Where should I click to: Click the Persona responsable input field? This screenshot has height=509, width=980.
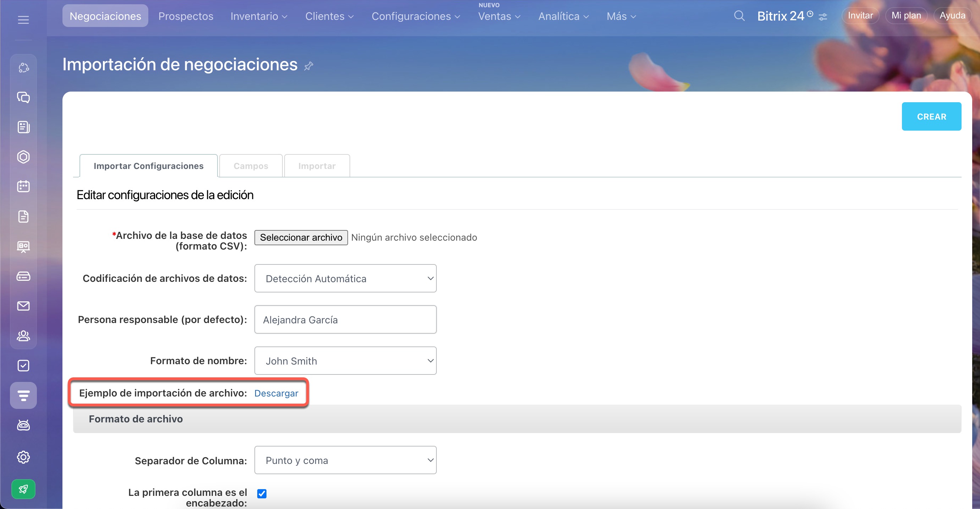(x=346, y=319)
